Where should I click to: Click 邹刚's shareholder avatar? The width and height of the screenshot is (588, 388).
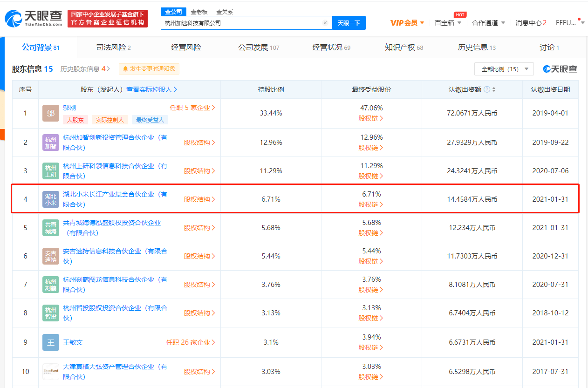(50, 113)
